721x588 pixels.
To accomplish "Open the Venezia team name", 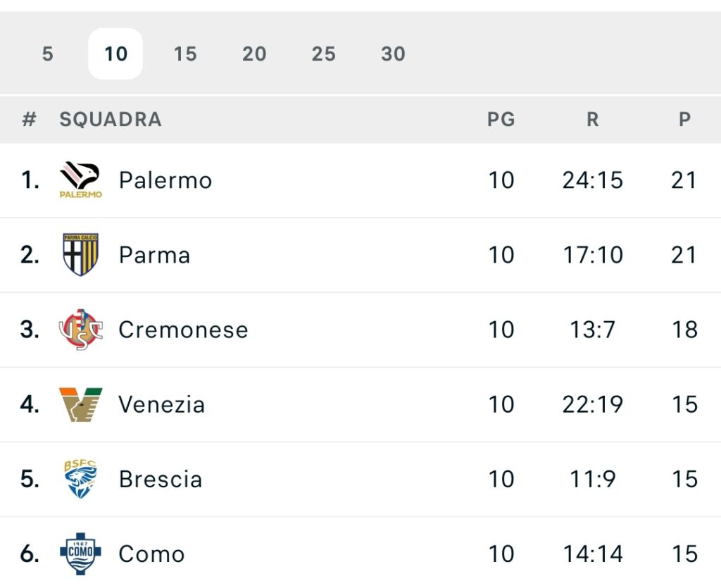I will (161, 405).
